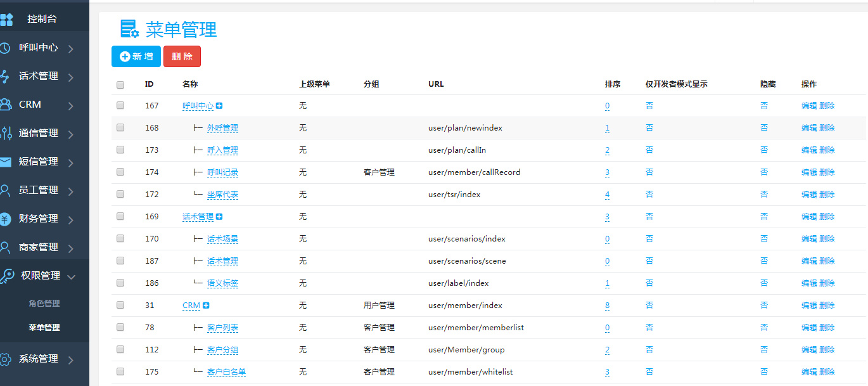The width and height of the screenshot is (868, 386).
Task: Open the 角色管理 submenu item
Action: click(44, 304)
